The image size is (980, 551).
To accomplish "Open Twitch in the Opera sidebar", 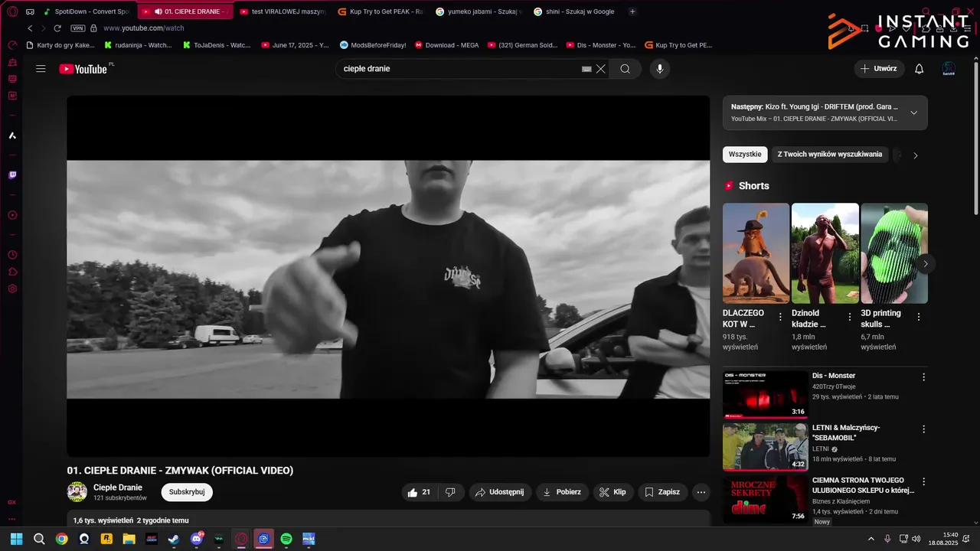I will click(12, 175).
